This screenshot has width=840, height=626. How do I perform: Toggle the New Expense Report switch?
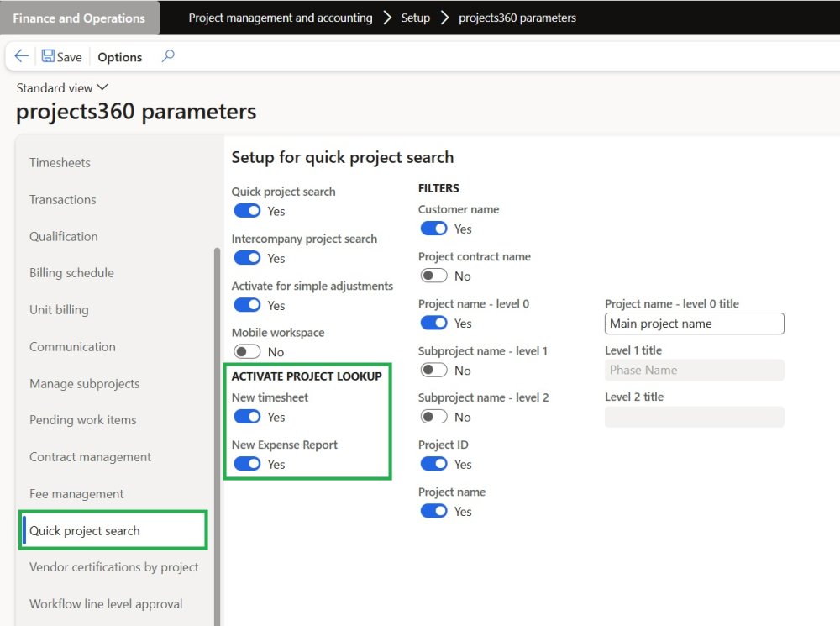[247, 464]
